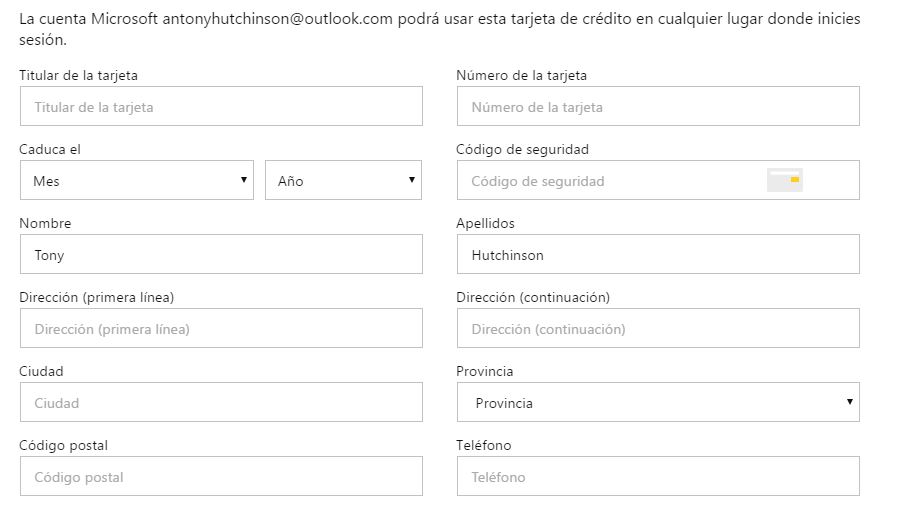Click the Nombre field containing Tony

pos(221,255)
